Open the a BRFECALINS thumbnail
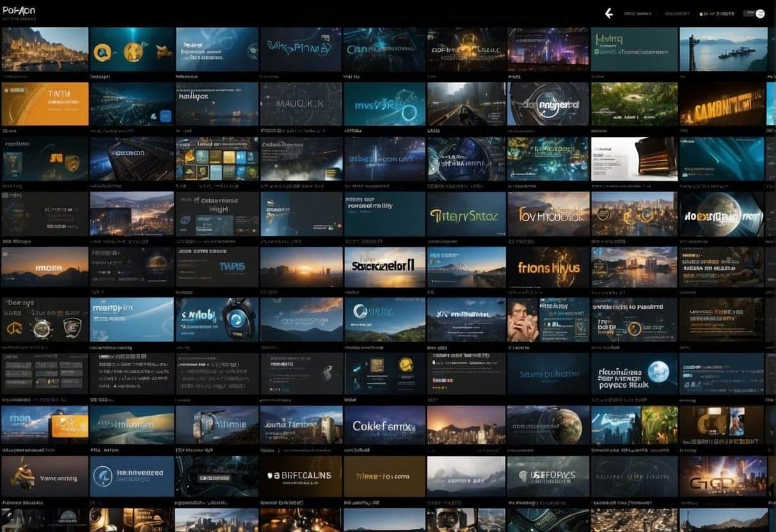The image size is (776, 532). (301, 476)
